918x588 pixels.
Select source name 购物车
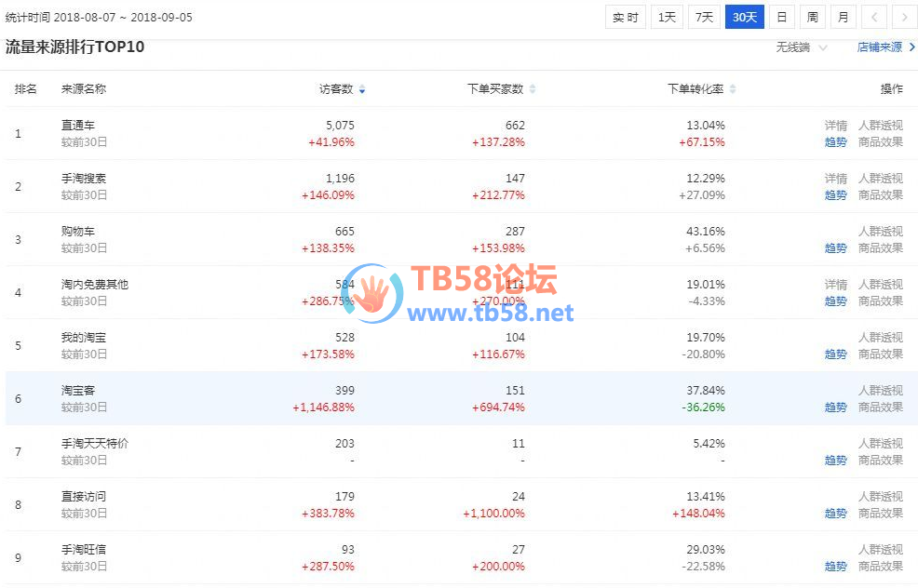[78, 232]
